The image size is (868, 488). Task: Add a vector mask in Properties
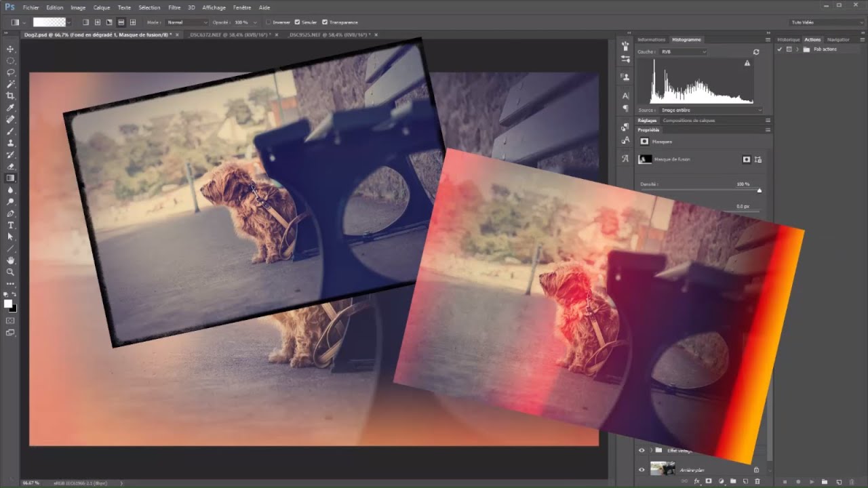(757, 159)
